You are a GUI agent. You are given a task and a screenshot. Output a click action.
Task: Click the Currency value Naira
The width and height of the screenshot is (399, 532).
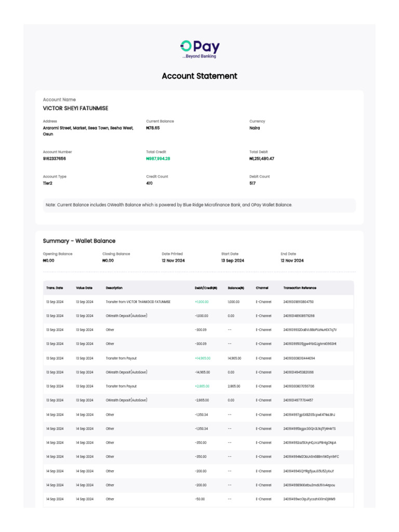(x=255, y=128)
